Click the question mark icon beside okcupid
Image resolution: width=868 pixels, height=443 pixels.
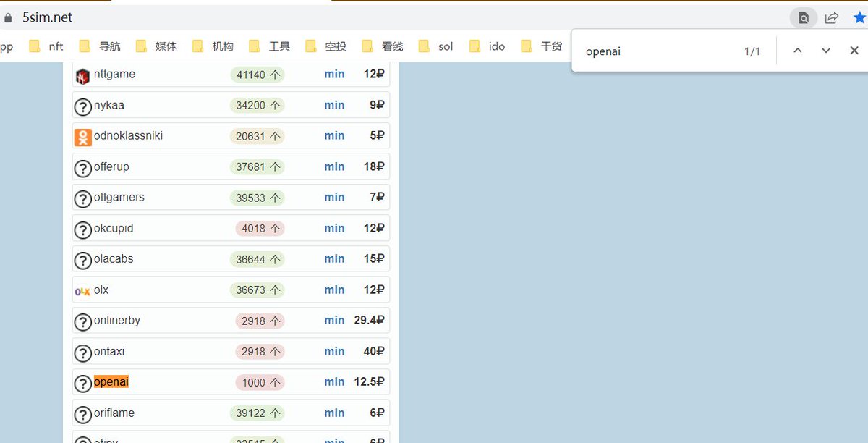[82, 229]
